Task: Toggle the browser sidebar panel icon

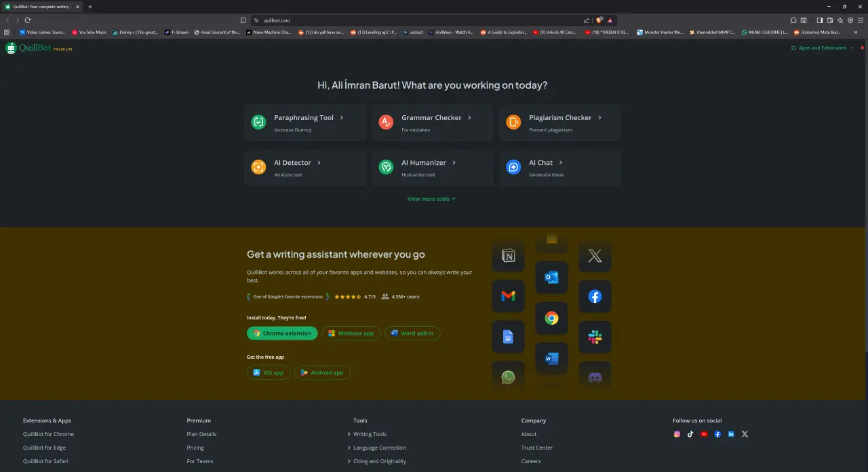Action: coord(819,20)
